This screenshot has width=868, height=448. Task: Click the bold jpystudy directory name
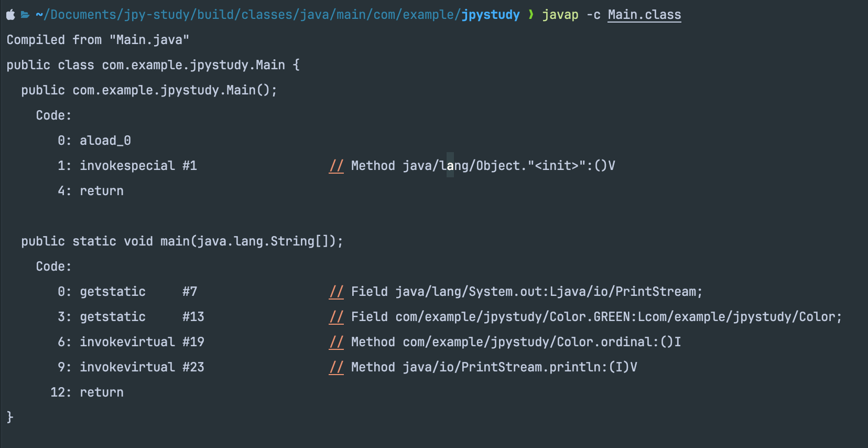coord(491,15)
